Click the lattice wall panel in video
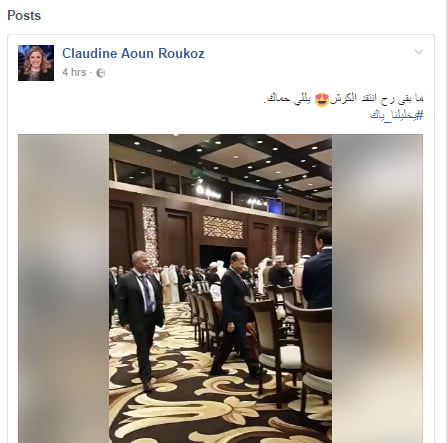Viewport: 447px width, 443px height. 223,227
